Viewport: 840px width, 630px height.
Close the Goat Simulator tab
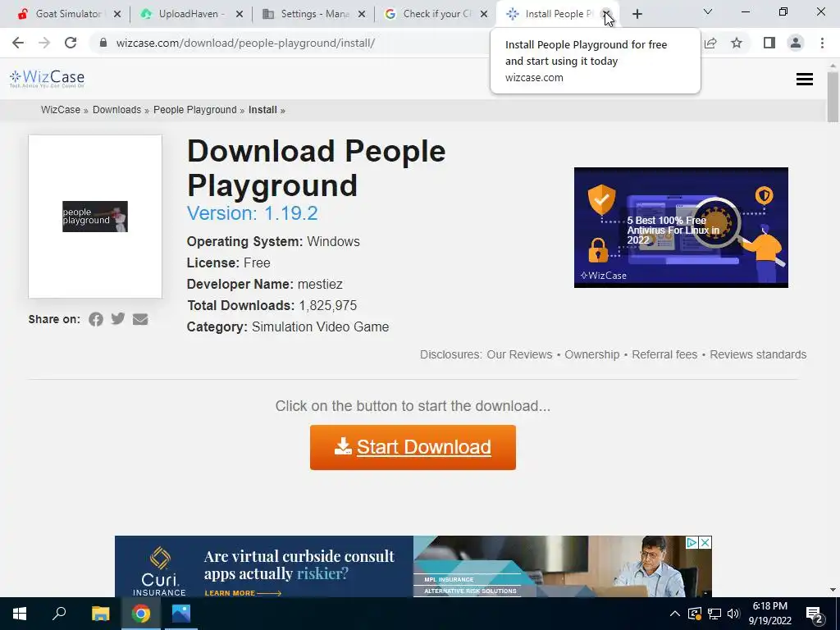point(117,15)
